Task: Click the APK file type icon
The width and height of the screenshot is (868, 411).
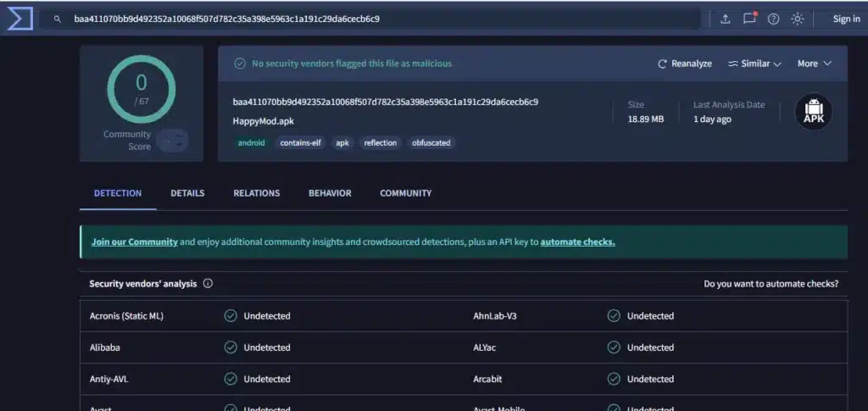Action: point(813,112)
